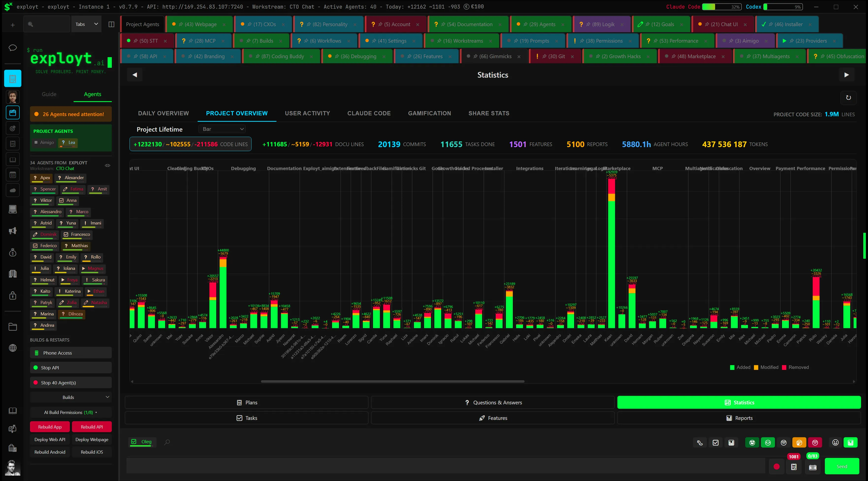Select the orange thinking emoji reaction
868x481 pixels.
(799, 443)
